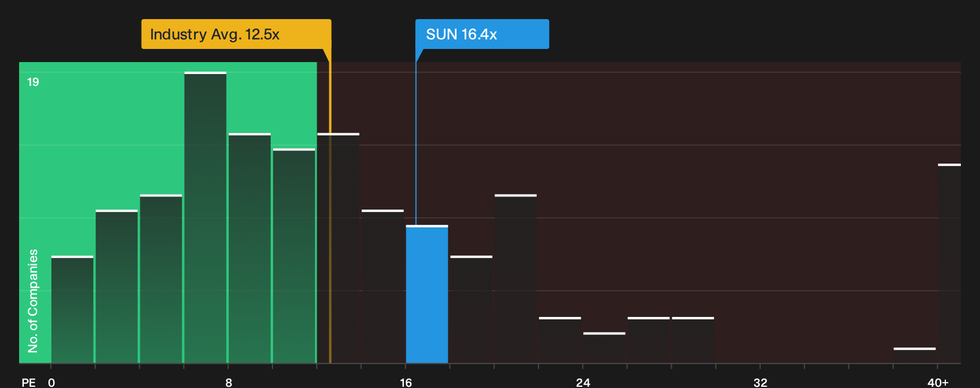Click the '40+' x-axis tick label
The width and height of the screenshot is (980, 388).
pos(938,383)
